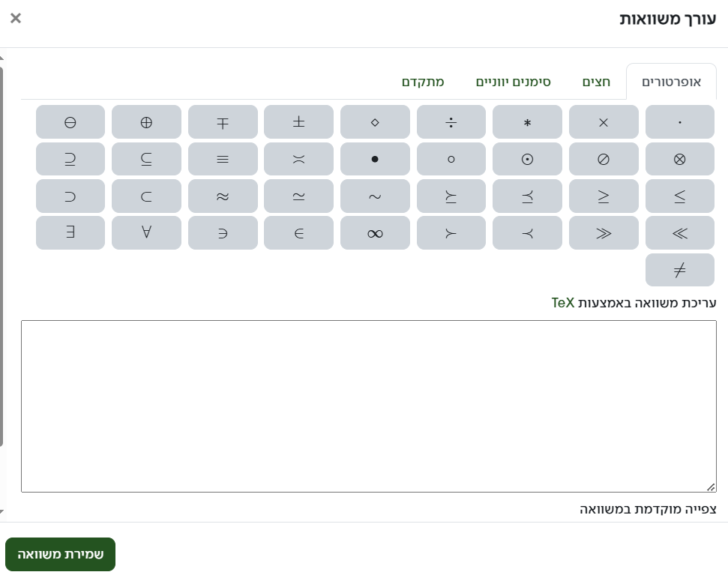Insert the less-than-or-equal symbol
This screenshot has height=578, width=728.
click(x=679, y=196)
